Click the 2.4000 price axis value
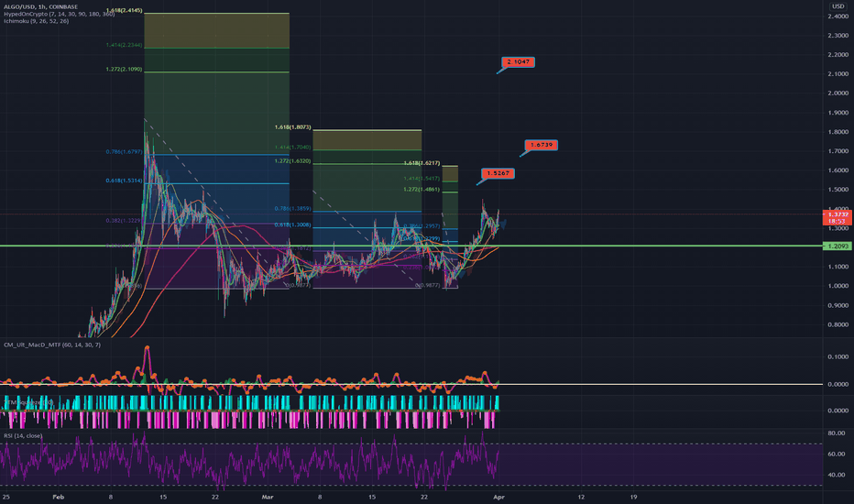The width and height of the screenshot is (854, 504). click(x=838, y=16)
